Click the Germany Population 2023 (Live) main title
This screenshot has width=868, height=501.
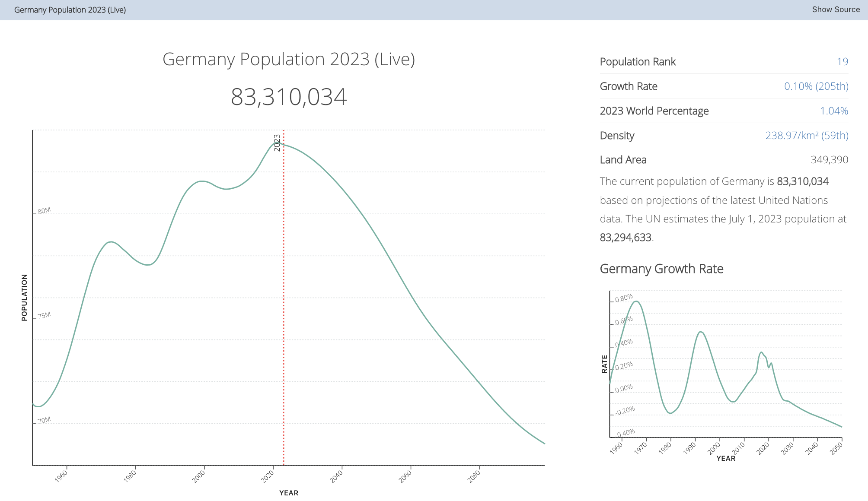(x=289, y=59)
